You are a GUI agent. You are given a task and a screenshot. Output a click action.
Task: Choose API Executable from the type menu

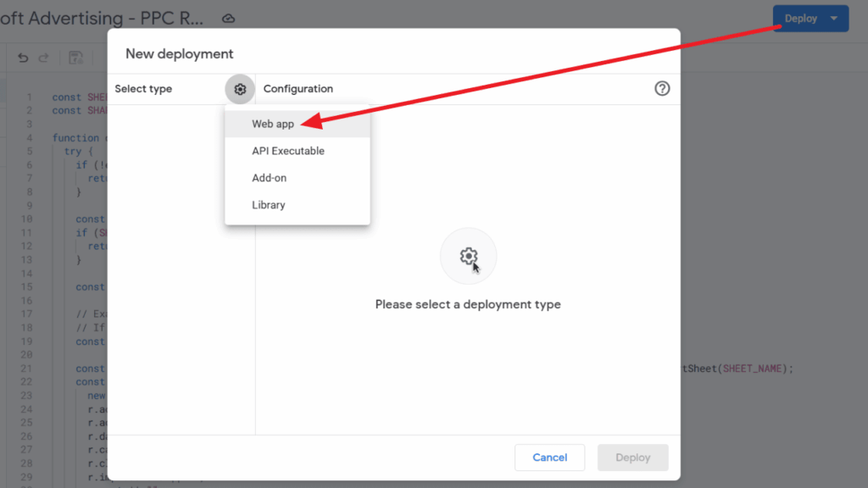[x=289, y=151]
